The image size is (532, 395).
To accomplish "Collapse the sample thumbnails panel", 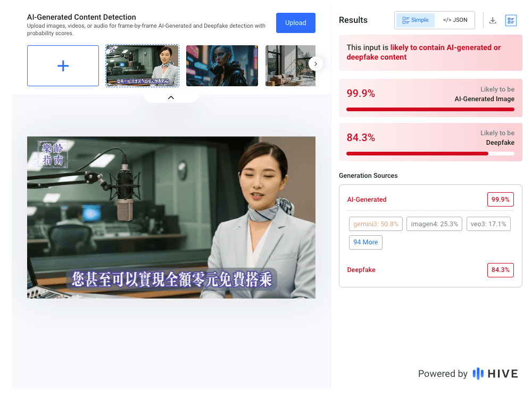I will click(171, 97).
